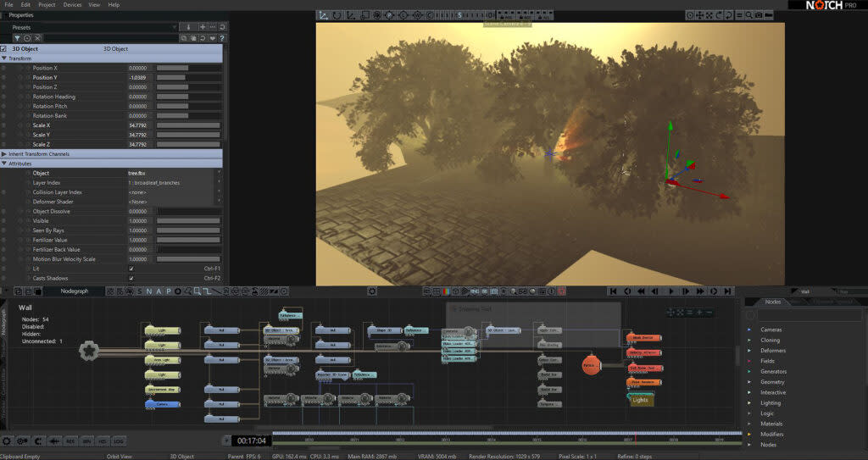Click the Visible value slider
Image resolution: width=868 pixels, height=460 pixels.
point(189,221)
